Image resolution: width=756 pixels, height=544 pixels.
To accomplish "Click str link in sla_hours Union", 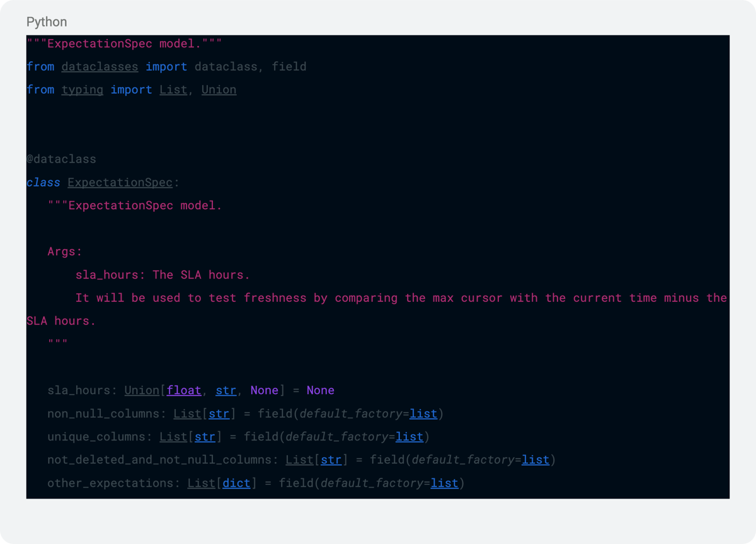I will click(226, 390).
